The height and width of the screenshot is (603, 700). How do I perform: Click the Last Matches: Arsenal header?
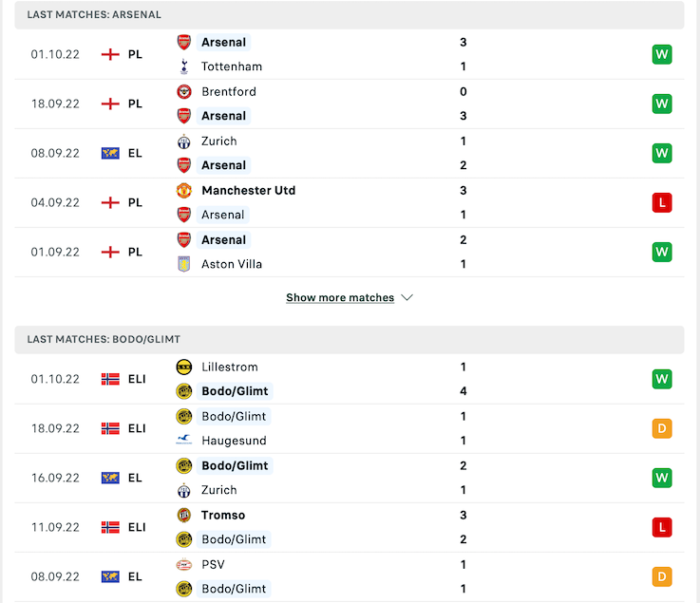point(94,15)
